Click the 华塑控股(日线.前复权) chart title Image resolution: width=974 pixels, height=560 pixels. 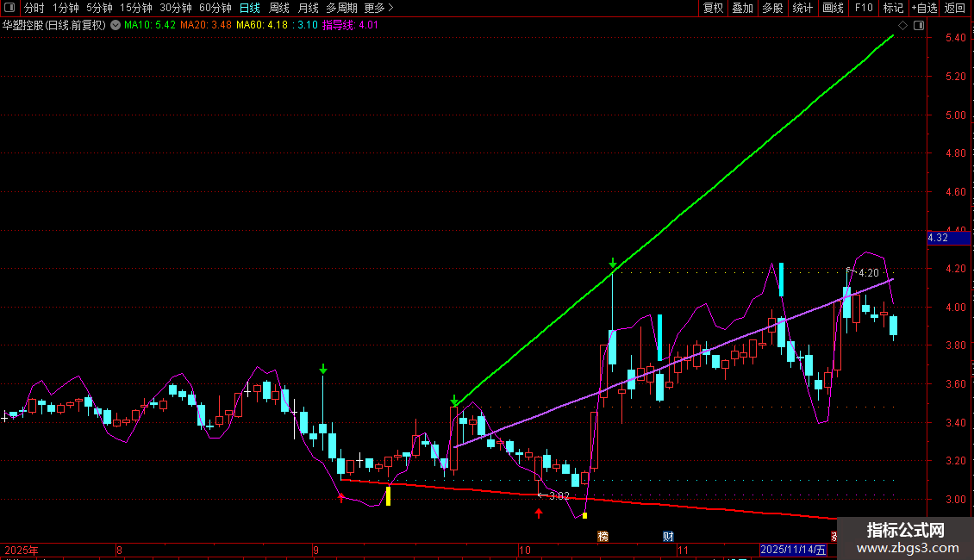(x=54, y=26)
